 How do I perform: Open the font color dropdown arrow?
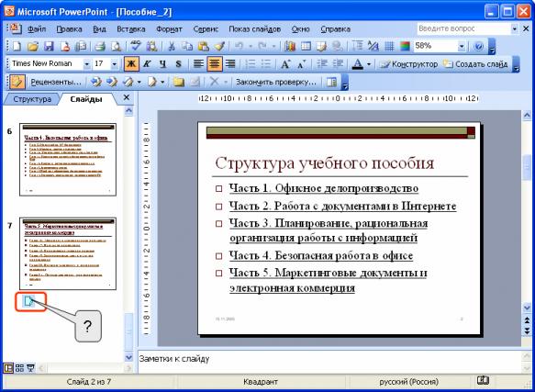(369, 64)
